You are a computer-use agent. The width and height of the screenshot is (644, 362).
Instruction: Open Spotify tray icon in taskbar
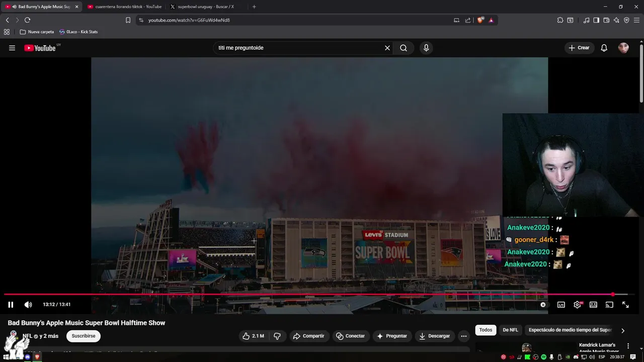pyautogui.click(x=543, y=357)
